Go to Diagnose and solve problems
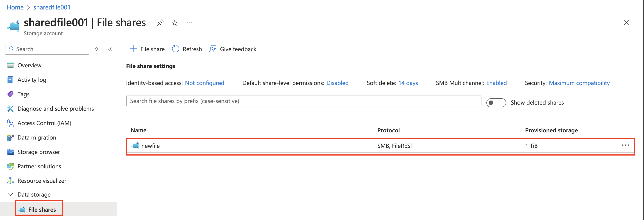This screenshot has height=220, width=644. click(x=55, y=109)
